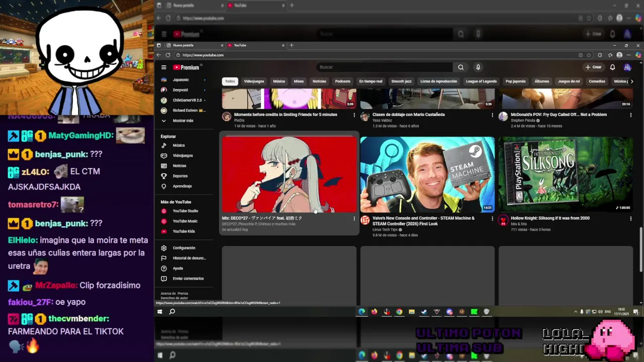The width and height of the screenshot is (644, 362).
Task: Select the Todos filter chip
Action: click(230, 81)
